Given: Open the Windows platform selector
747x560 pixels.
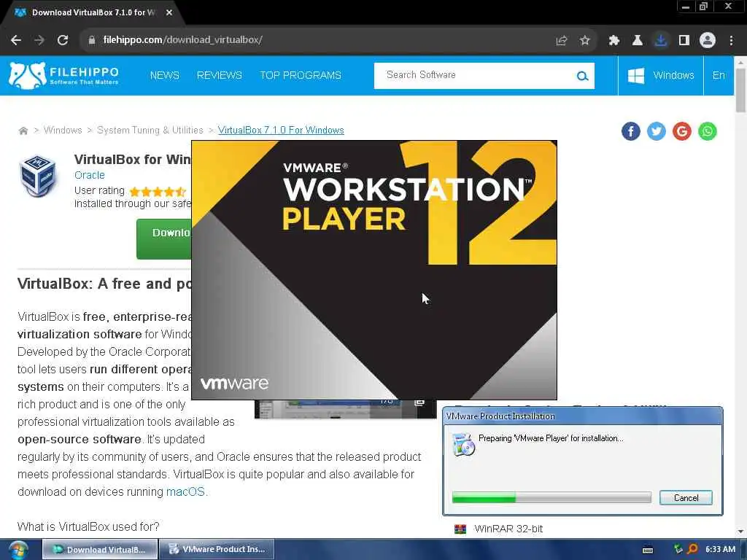Looking at the screenshot, I should click(x=661, y=75).
